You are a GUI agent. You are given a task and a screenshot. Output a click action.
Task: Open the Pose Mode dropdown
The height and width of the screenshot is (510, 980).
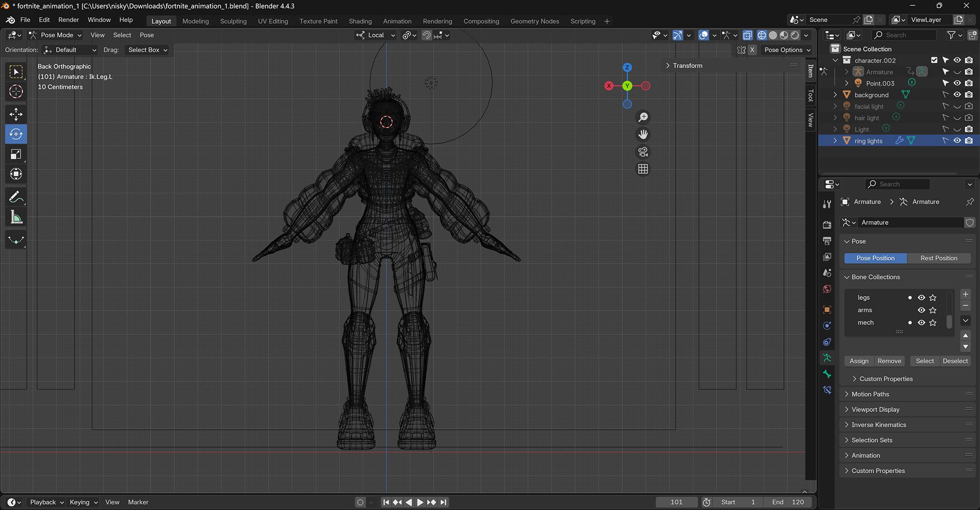coord(56,35)
